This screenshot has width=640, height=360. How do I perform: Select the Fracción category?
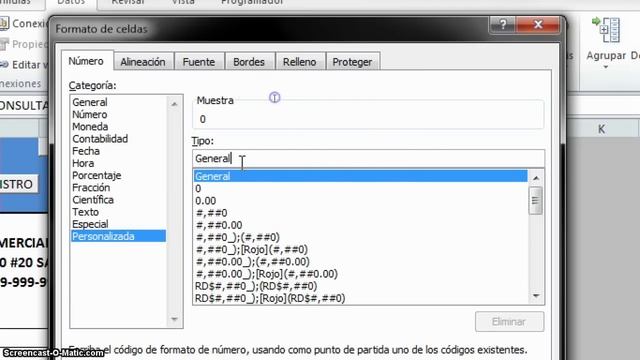91,188
